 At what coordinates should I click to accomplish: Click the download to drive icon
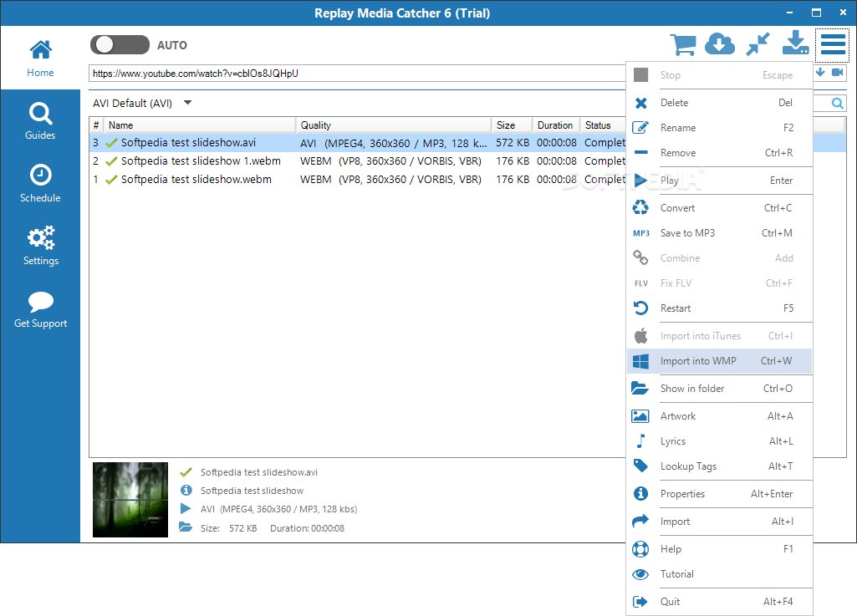795,43
